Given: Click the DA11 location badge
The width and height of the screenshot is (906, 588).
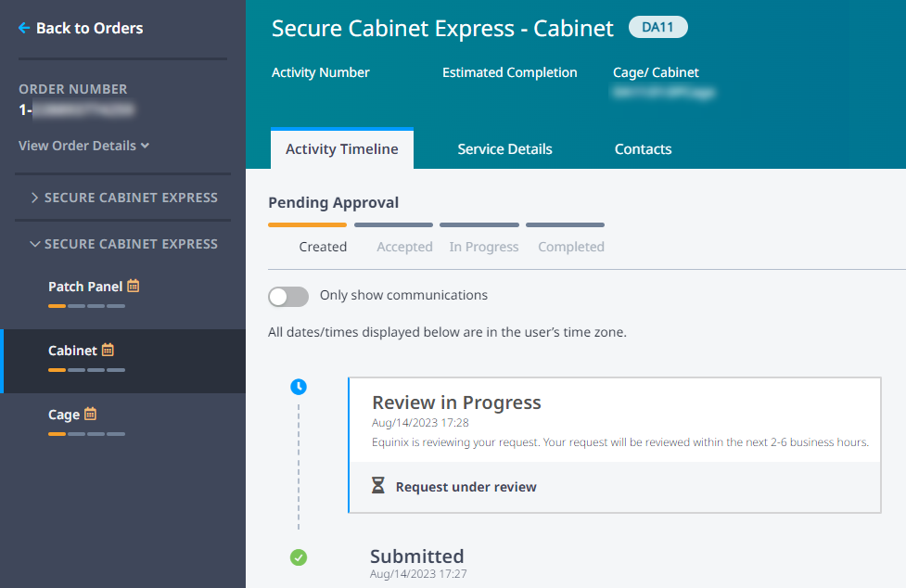Looking at the screenshot, I should [x=658, y=27].
